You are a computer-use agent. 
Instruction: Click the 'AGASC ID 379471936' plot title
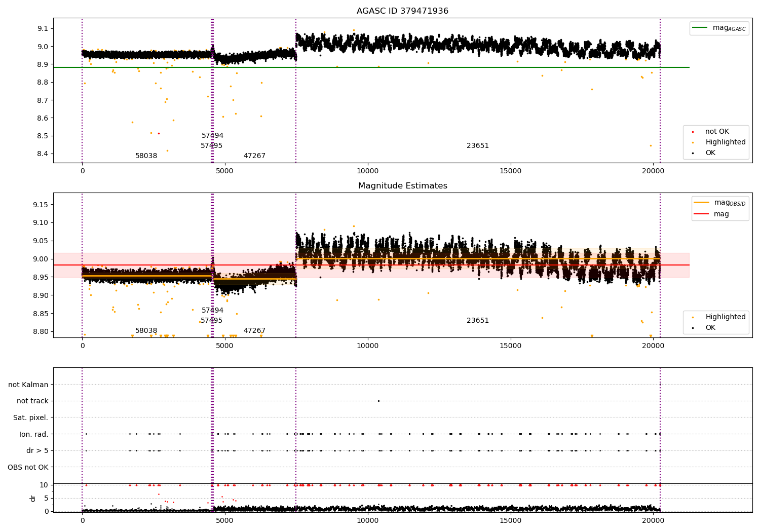click(x=402, y=11)
